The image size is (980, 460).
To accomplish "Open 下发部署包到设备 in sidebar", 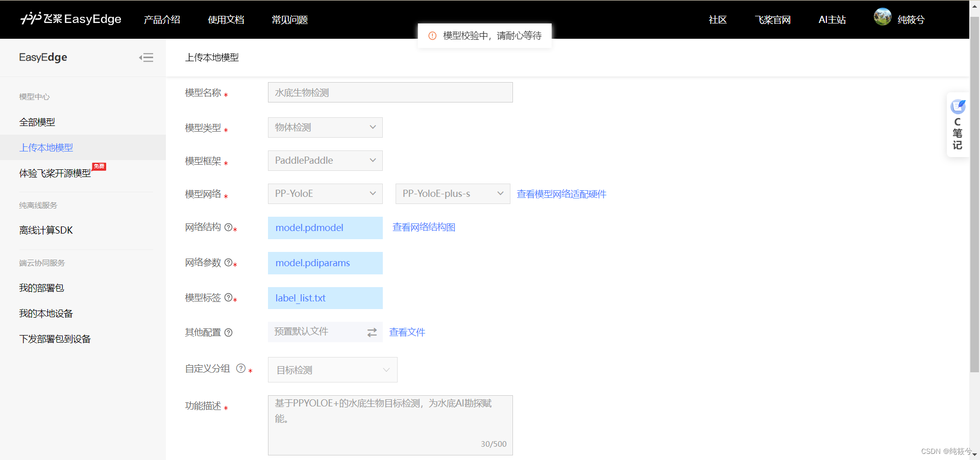I will (x=55, y=339).
